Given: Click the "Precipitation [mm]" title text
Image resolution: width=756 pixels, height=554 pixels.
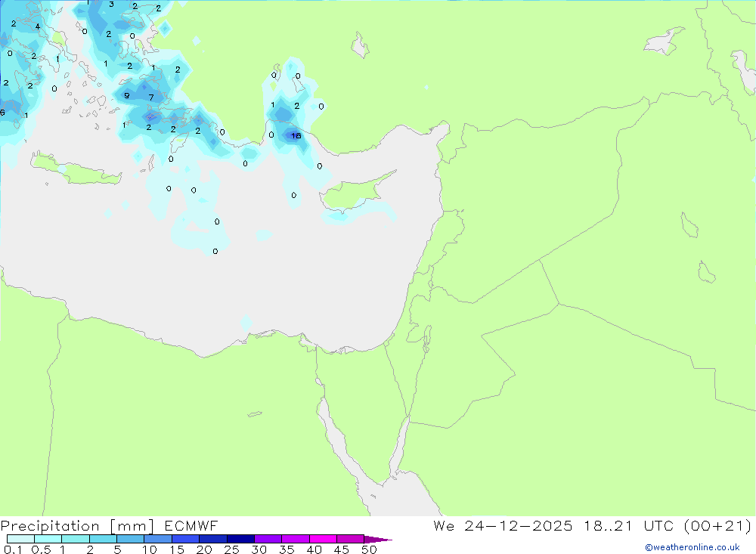Looking at the screenshot, I should tap(77, 525).
